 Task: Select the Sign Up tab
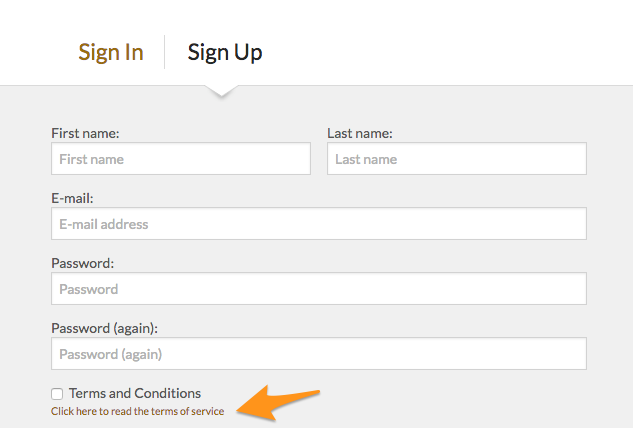pos(225,52)
